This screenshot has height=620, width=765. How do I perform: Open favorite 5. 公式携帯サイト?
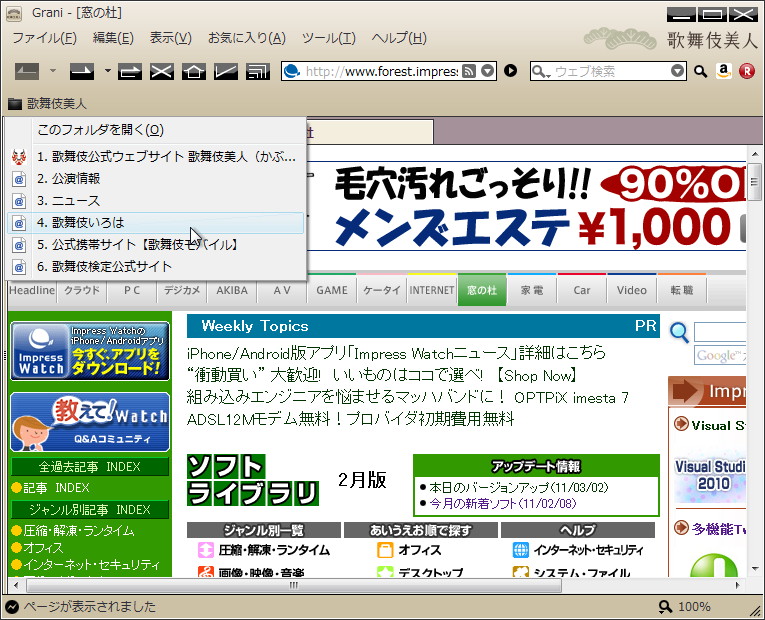click(156, 245)
